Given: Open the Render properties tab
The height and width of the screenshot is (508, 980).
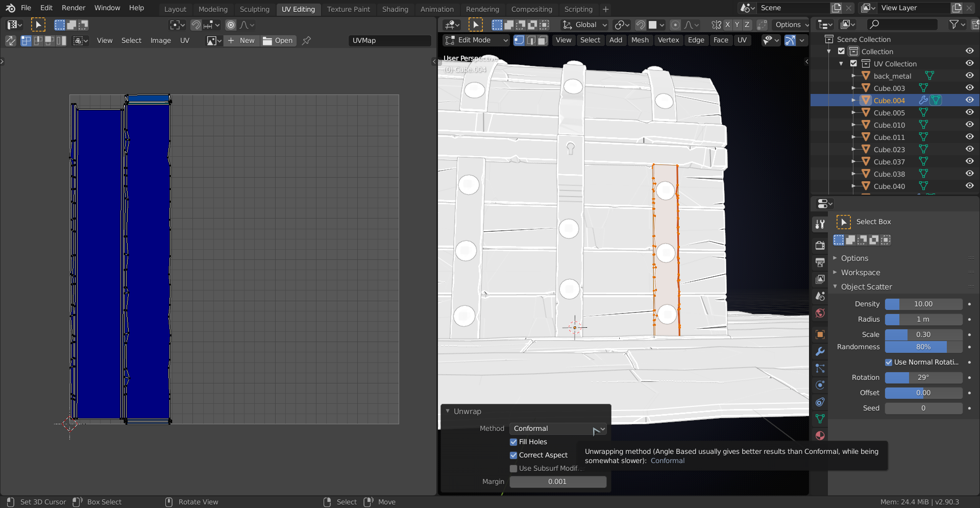Looking at the screenshot, I should pos(820,245).
